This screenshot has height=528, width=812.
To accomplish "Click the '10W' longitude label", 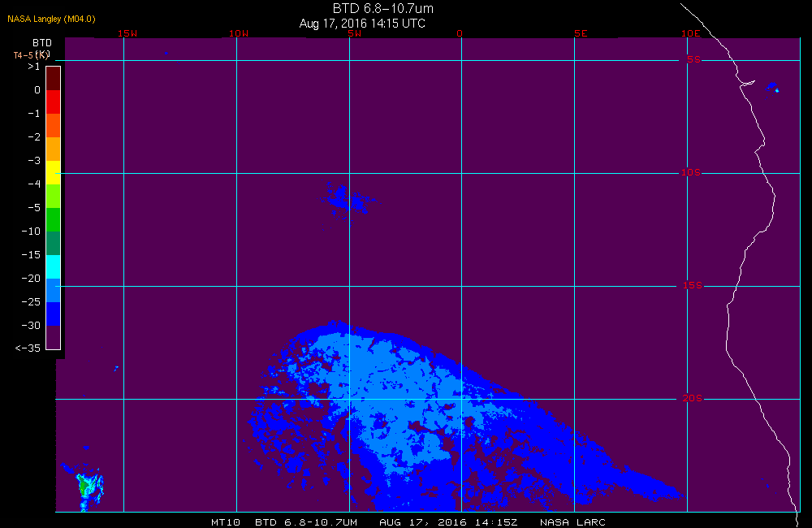I will coord(238,33).
